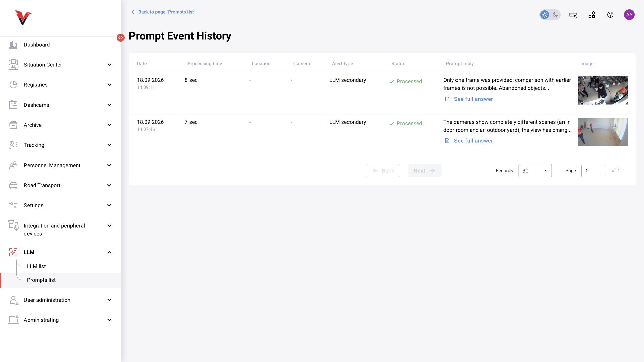
Task: Open the widgets grid icon in header
Action: click(592, 15)
